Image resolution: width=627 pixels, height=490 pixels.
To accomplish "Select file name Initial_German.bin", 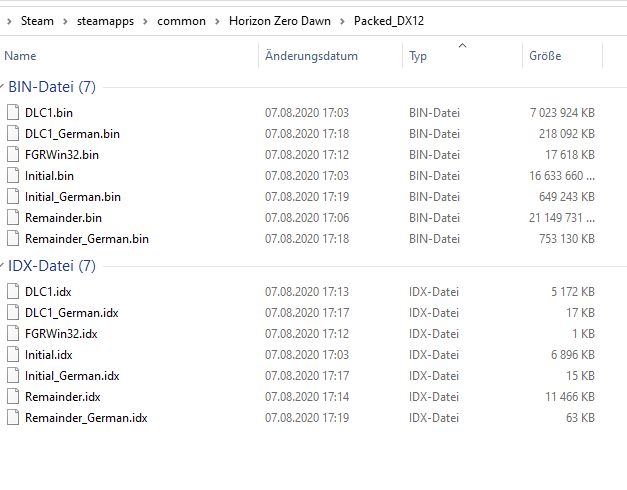I will [73, 197].
